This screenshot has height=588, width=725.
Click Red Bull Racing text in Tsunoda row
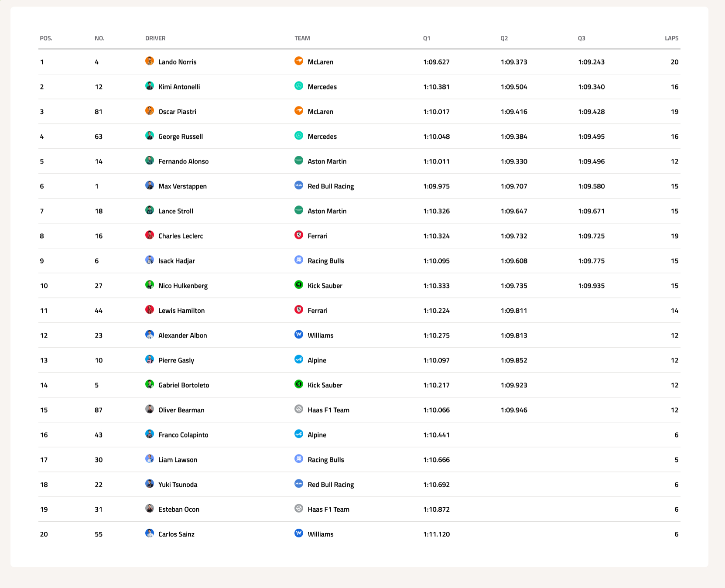click(331, 485)
